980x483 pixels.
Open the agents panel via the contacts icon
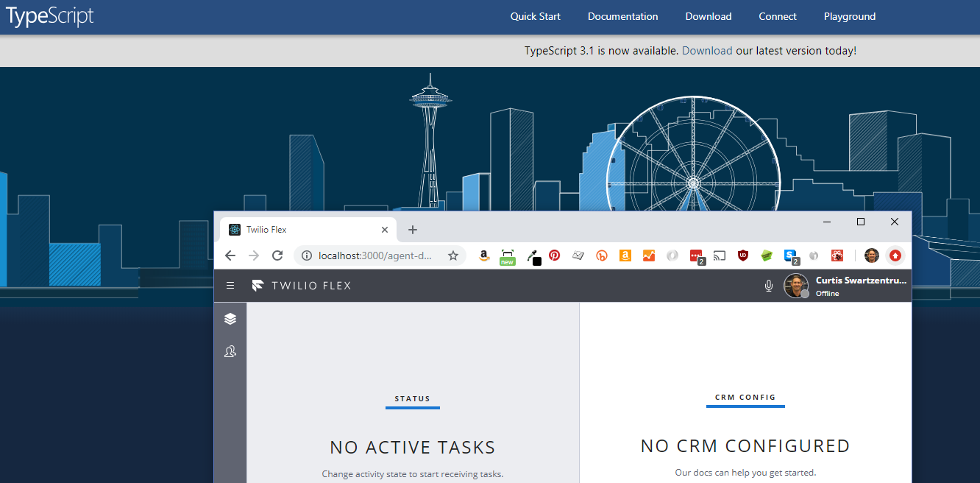coord(230,351)
